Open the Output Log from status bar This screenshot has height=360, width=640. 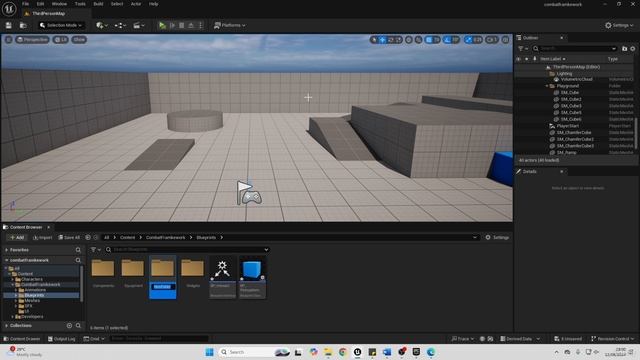click(x=62, y=339)
